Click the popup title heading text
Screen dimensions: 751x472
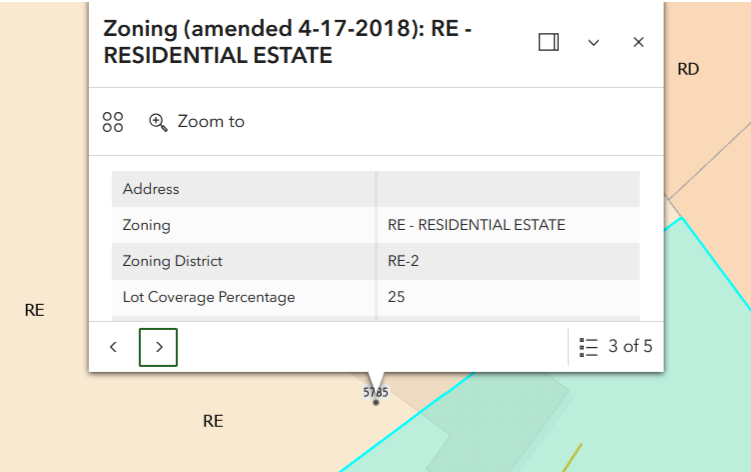(287, 42)
